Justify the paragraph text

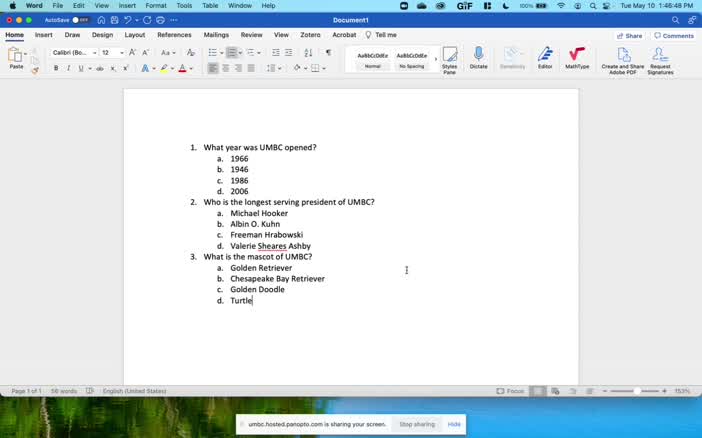click(x=251, y=69)
